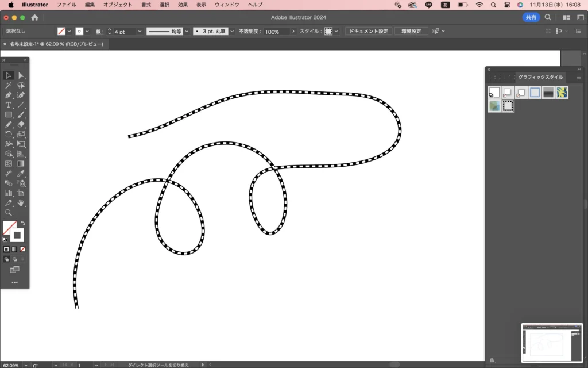Activate the Eyedropper tool

point(21,173)
